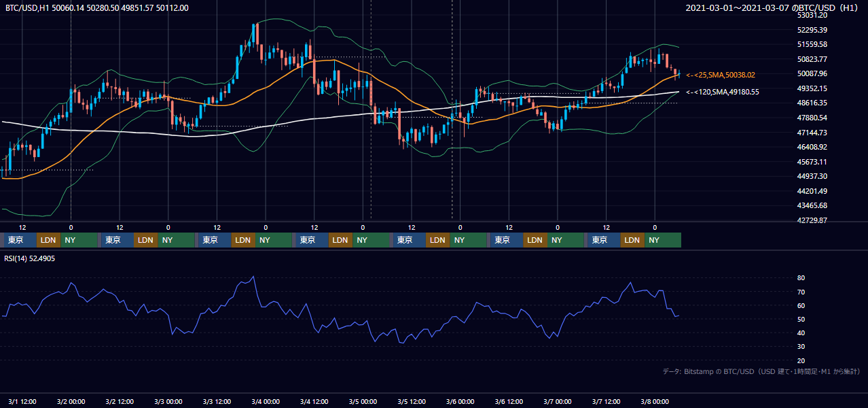Click the 3/8 00:00 date label
Image resolution: width=868 pixels, height=408 pixels.
pos(655,401)
